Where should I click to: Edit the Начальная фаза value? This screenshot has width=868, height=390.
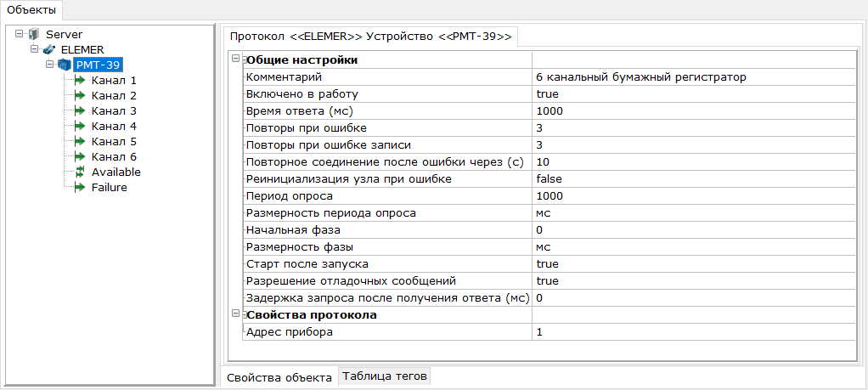tap(696, 230)
